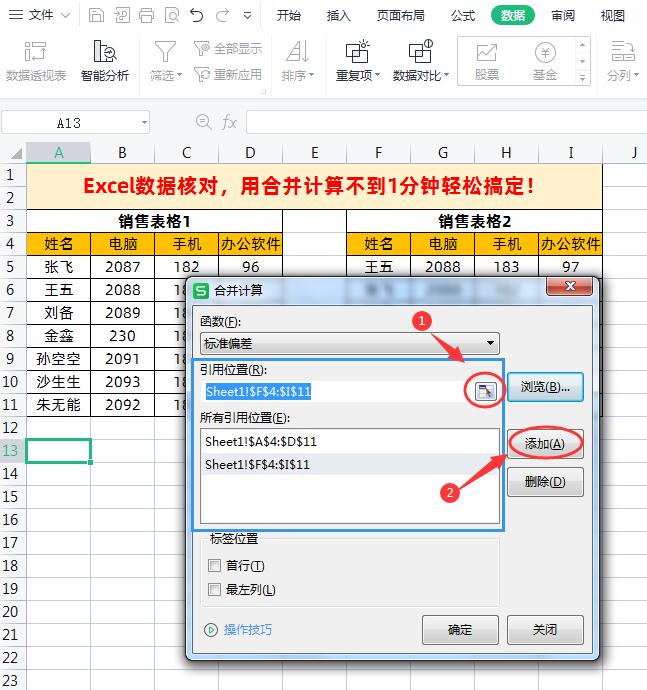Switch to the 开始 tab
The width and height of the screenshot is (647, 690).
289,15
